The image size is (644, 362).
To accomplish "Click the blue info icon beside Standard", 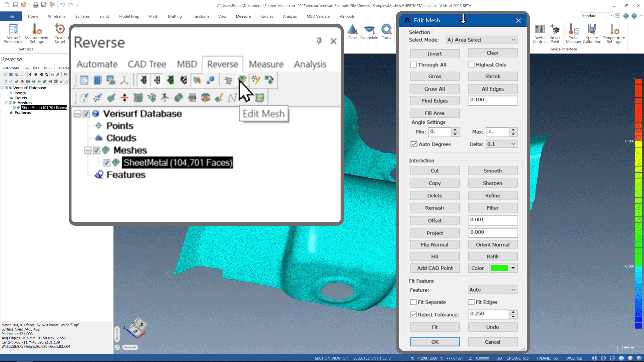I will point(626,16).
